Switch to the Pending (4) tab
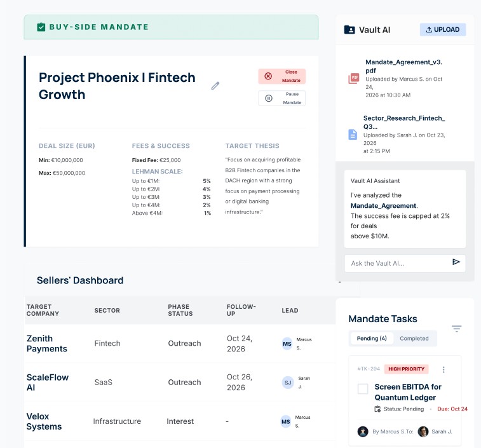 (372, 339)
